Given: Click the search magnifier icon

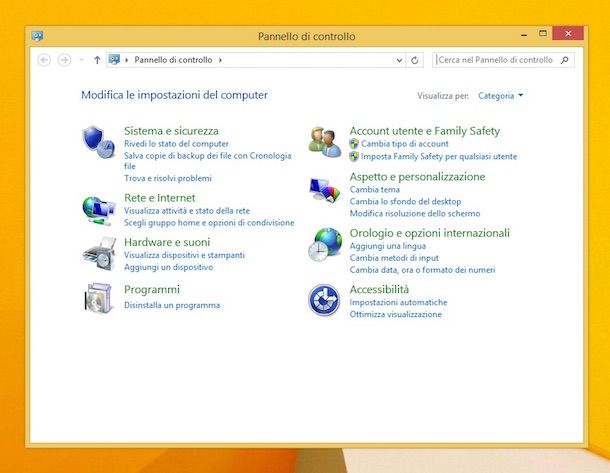Looking at the screenshot, I should 565,60.
